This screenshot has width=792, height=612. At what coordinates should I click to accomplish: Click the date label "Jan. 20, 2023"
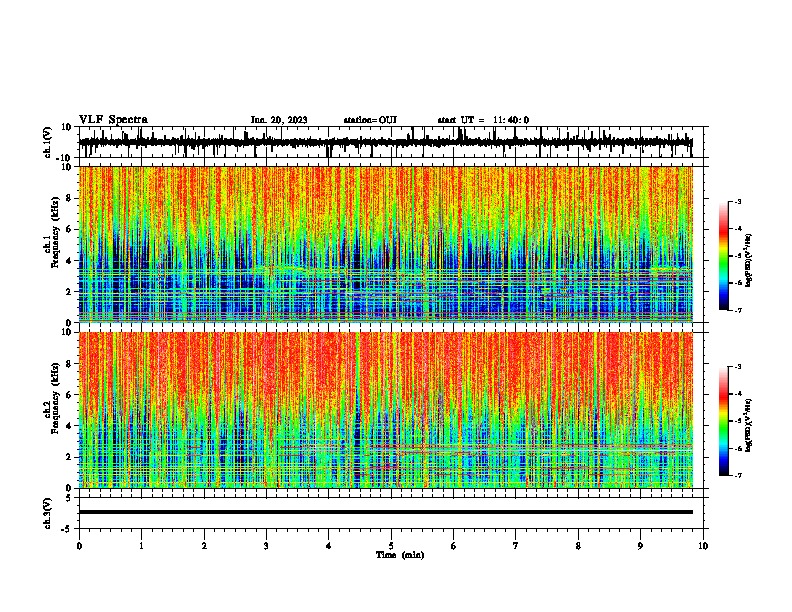[x=279, y=120]
